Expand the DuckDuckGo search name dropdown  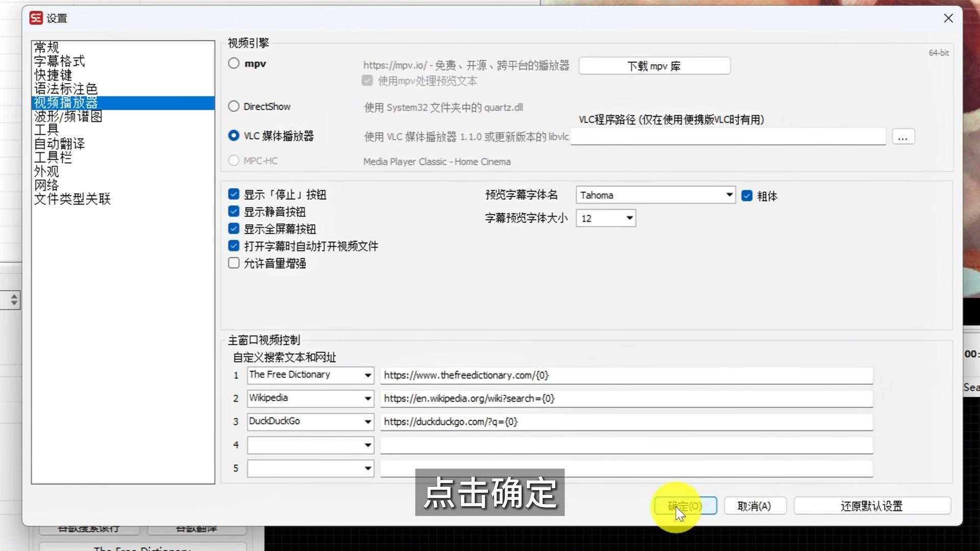(x=367, y=422)
